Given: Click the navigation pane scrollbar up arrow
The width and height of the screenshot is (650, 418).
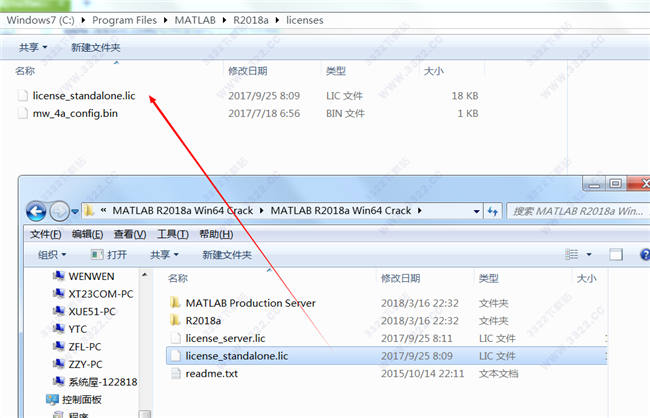Looking at the screenshot, I should click(145, 275).
